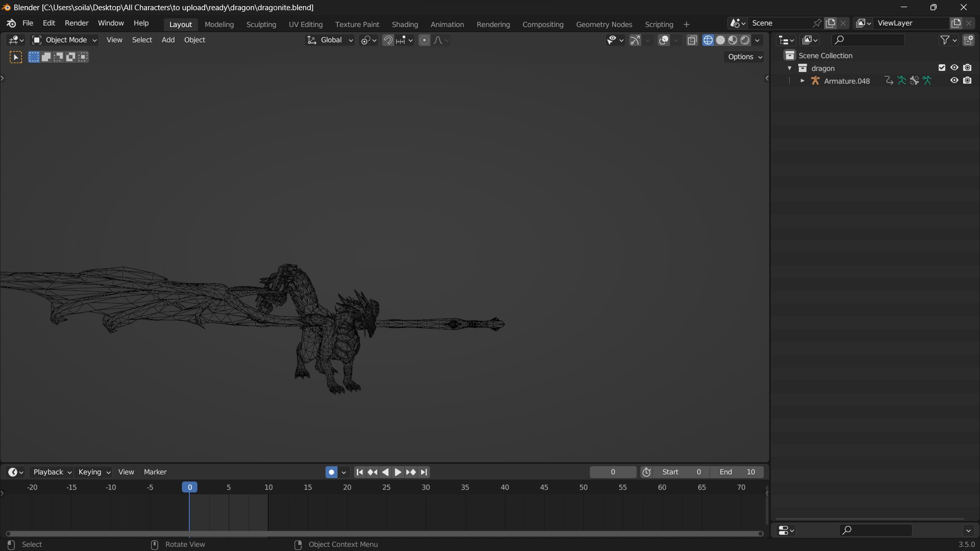Image resolution: width=980 pixels, height=551 pixels.
Task: Click the tweak select tool icon
Action: [16, 57]
